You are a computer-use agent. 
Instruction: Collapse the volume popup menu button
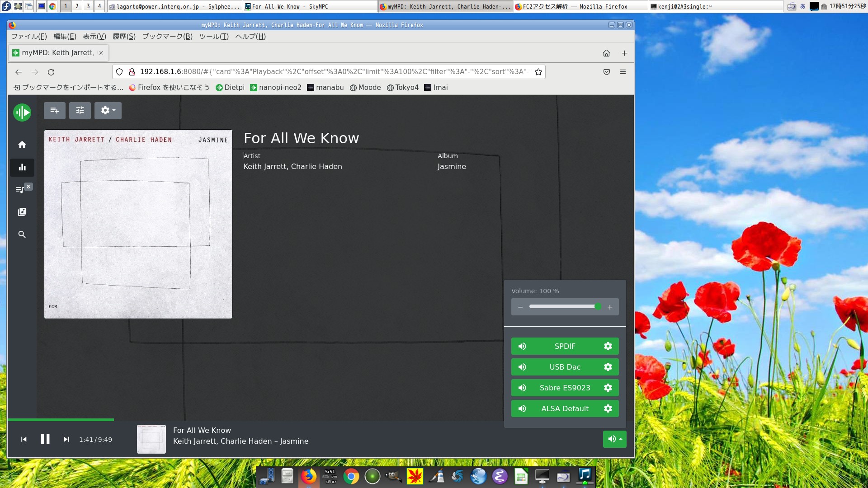[614, 439]
